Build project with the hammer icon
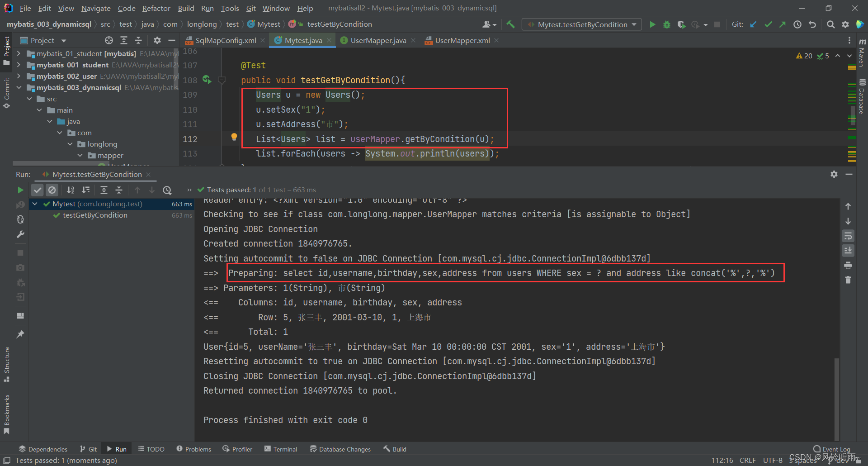The height and width of the screenshot is (466, 868). click(510, 24)
